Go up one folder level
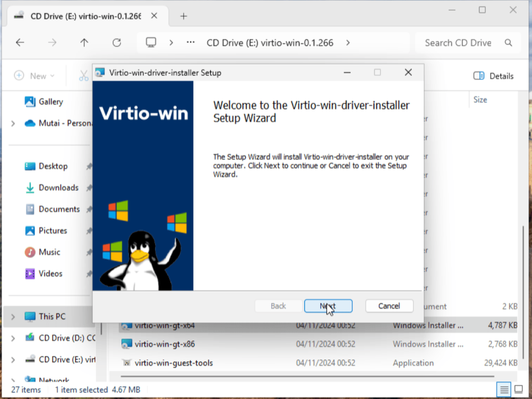This screenshot has width=532, height=399. pos(84,42)
